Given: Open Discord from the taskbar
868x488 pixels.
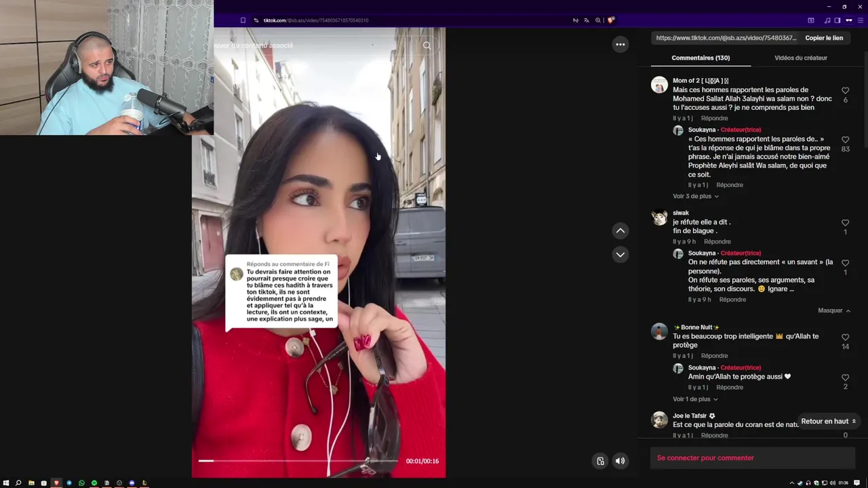Looking at the screenshot, I should [x=132, y=483].
